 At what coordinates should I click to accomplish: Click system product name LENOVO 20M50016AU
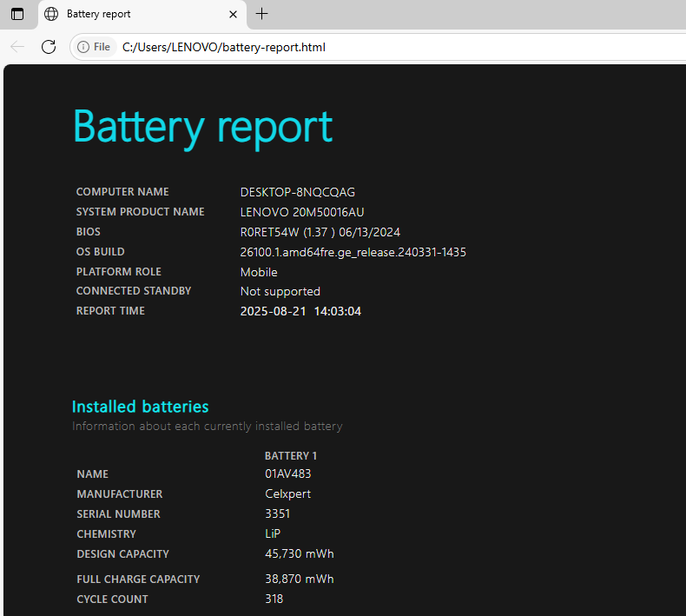pyautogui.click(x=302, y=212)
